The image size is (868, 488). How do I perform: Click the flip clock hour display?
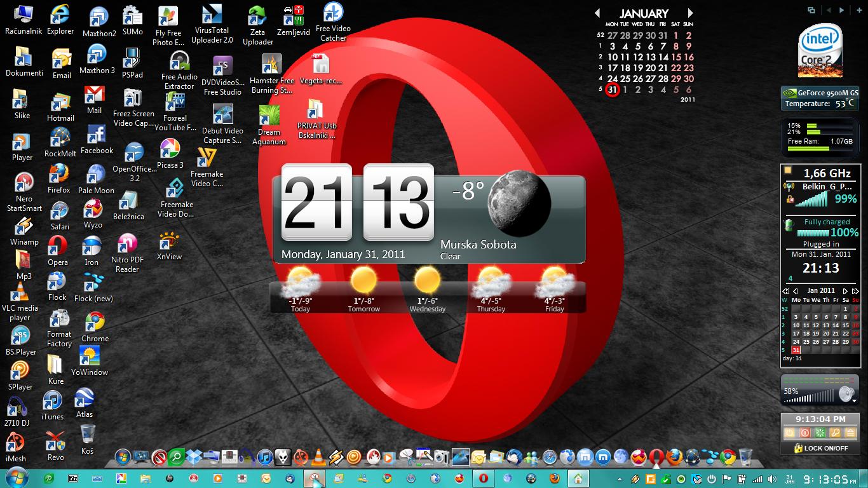316,202
